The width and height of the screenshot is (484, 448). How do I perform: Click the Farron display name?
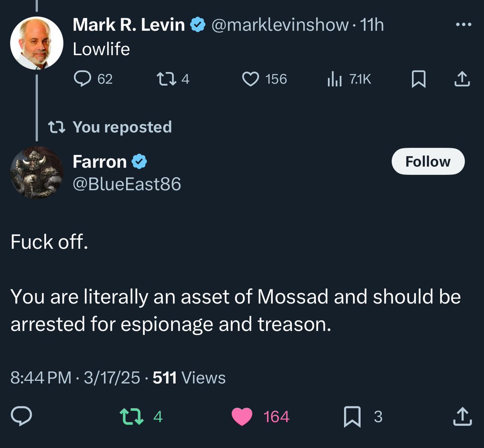point(100,162)
